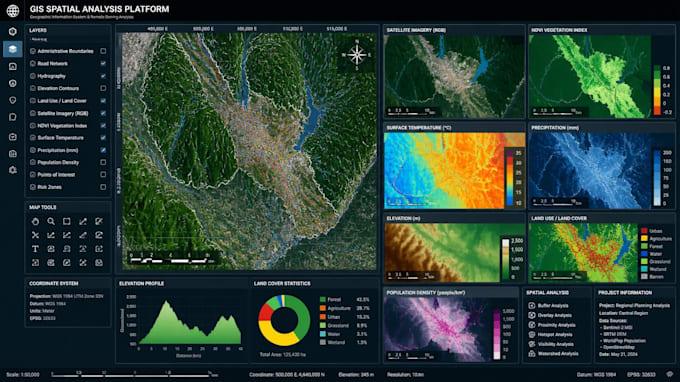Click the red Urban swatch in Land Use legend
Screen dimensions: 680x382
pyautogui.click(x=644, y=231)
